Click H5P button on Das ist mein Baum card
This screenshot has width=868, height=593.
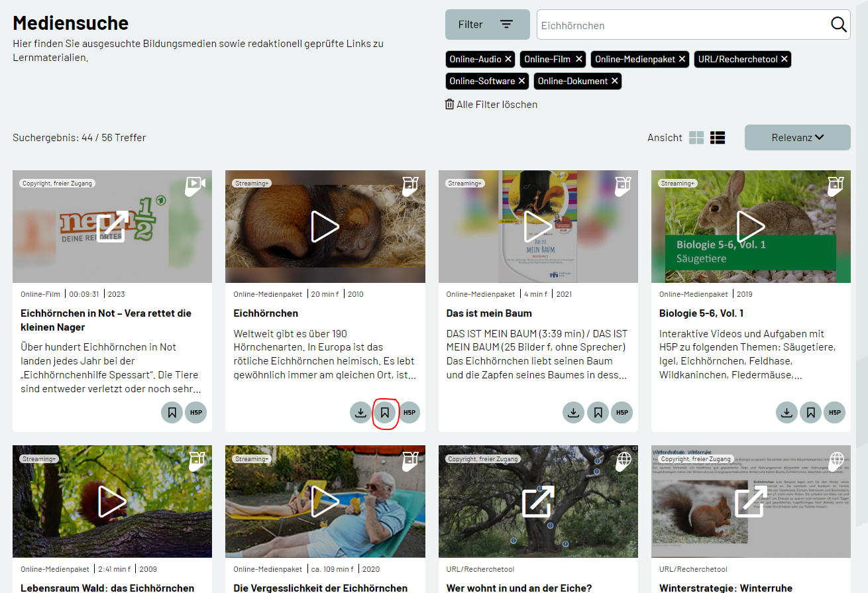[x=622, y=412]
